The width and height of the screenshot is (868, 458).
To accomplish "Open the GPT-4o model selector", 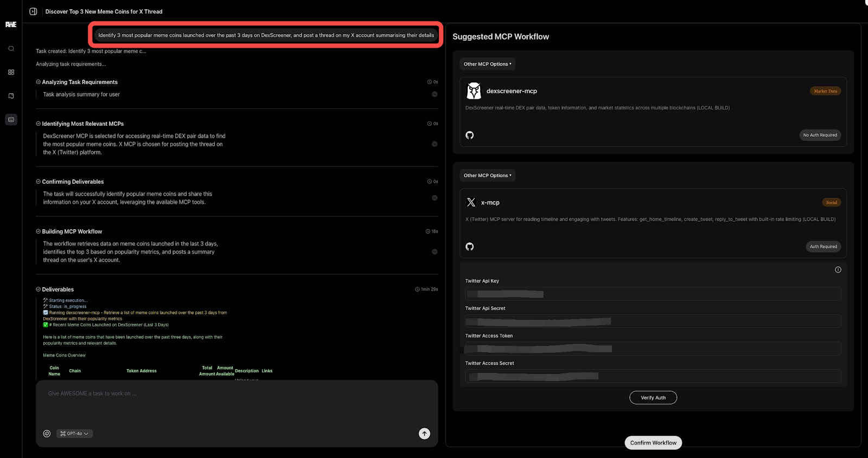I will tap(74, 434).
